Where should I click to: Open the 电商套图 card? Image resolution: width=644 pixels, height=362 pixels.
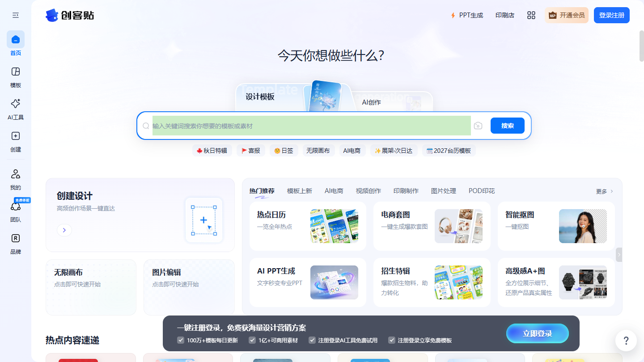tap(432, 226)
